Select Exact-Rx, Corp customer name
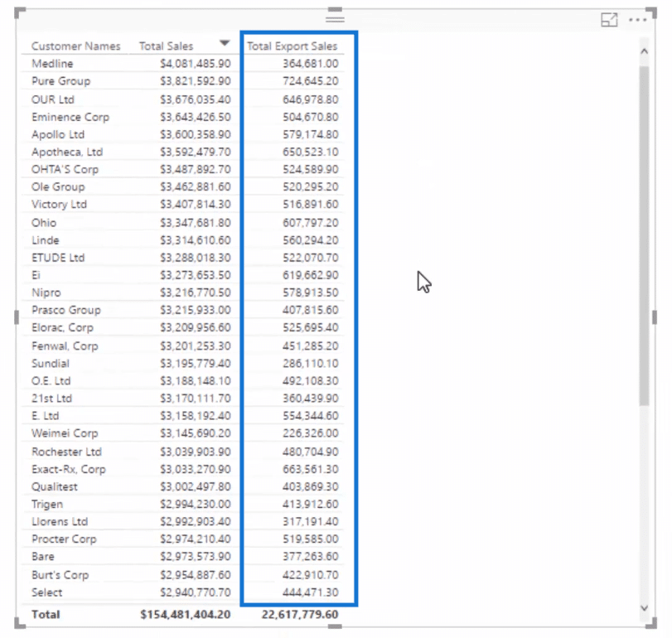Image resolution: width=672 pixels, height=638 pixels. point(69,470)
